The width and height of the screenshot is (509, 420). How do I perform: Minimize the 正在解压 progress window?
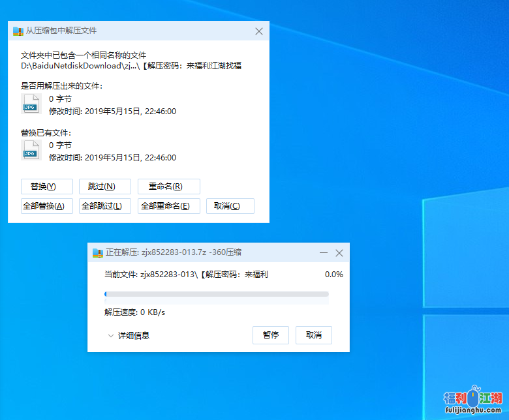[x=323, y=252]
